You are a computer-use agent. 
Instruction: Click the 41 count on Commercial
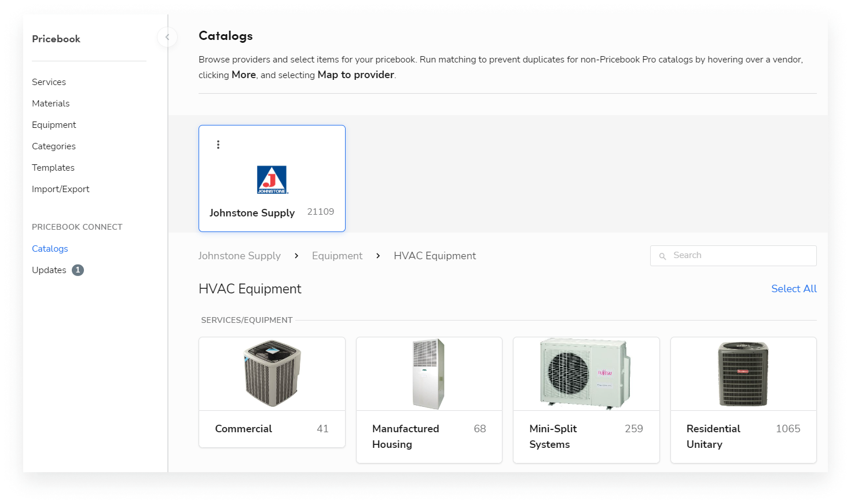322,429
